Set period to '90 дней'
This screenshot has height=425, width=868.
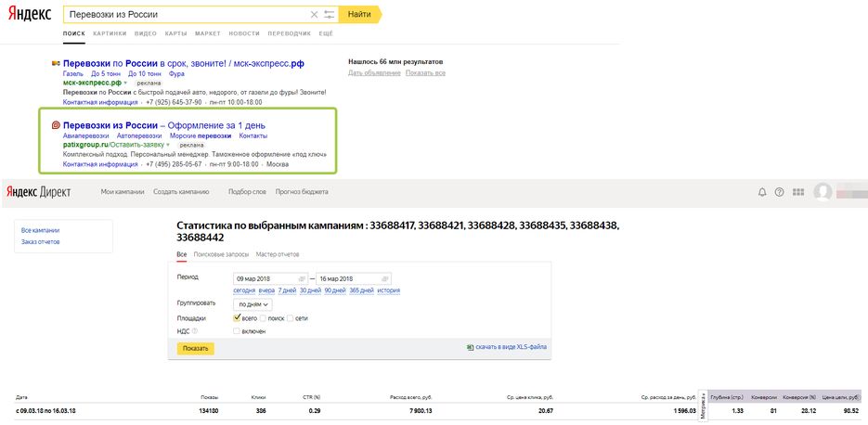pyautogui.click(x=335, y=290)
